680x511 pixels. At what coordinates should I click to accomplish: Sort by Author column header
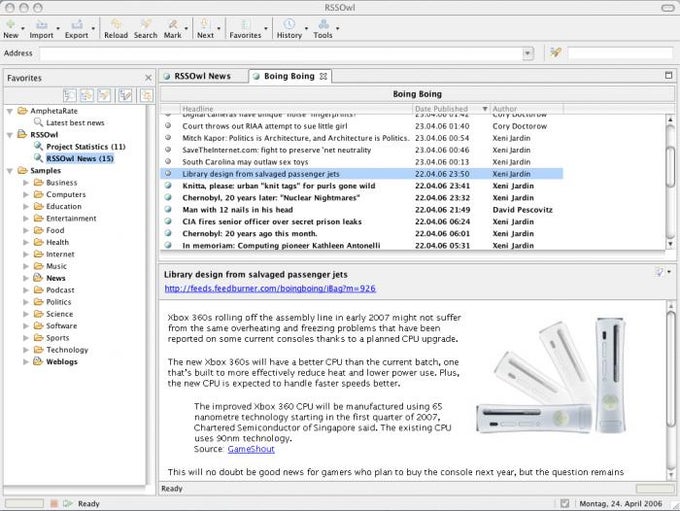[x=526, y=108]
